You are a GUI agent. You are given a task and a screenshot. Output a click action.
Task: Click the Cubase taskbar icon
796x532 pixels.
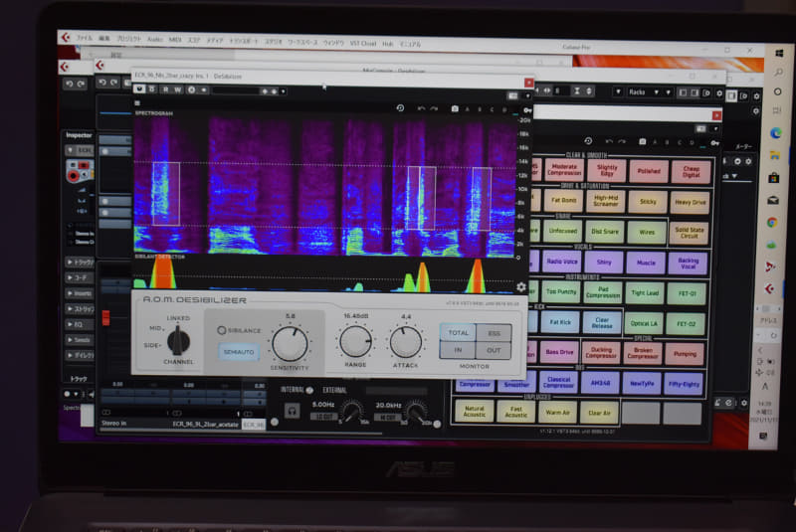point(769,289)
